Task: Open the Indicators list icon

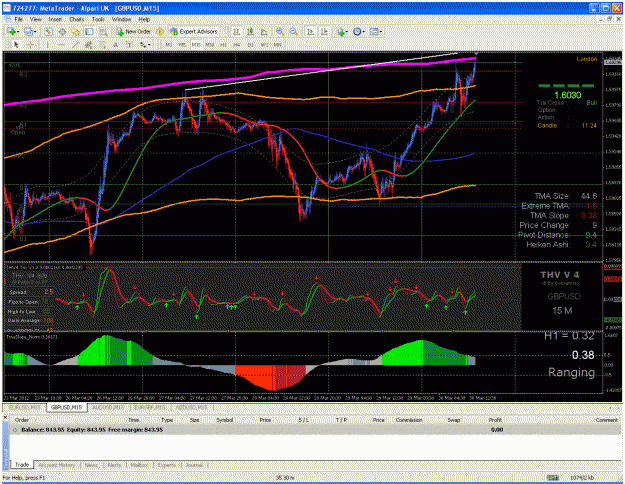Action: pyautogui.click(x=340, y=31)
